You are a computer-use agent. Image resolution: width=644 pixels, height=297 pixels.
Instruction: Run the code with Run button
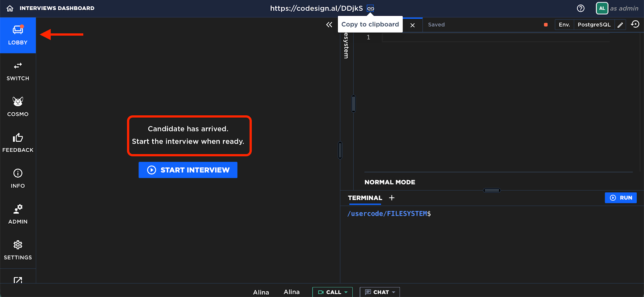(x=621, y=198)
